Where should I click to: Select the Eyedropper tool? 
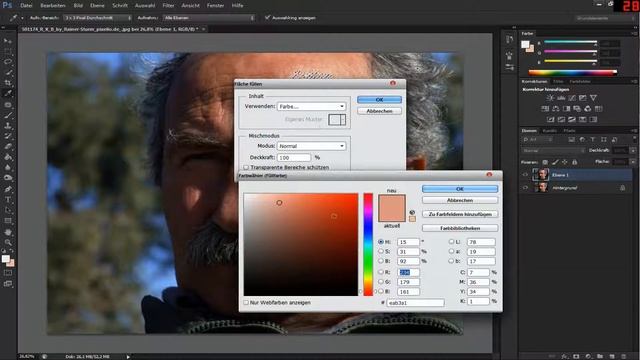[x=8, y=93]
